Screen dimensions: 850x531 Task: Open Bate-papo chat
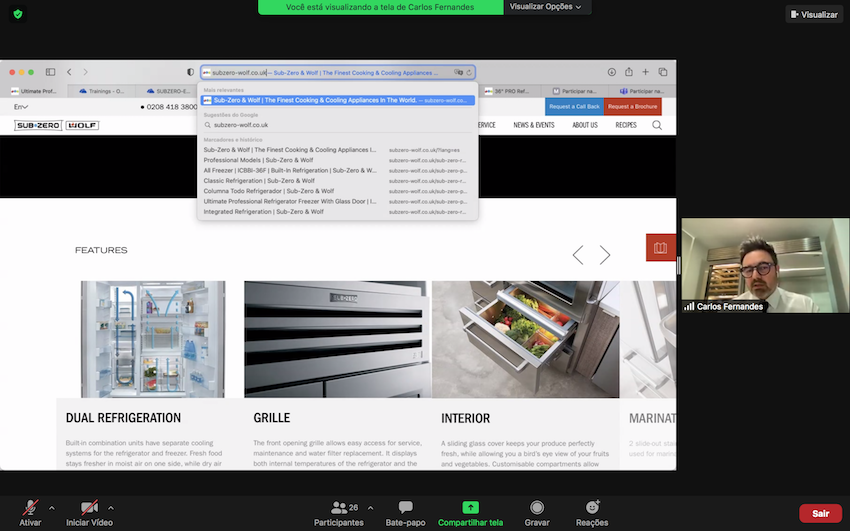[x=405, y=513]
